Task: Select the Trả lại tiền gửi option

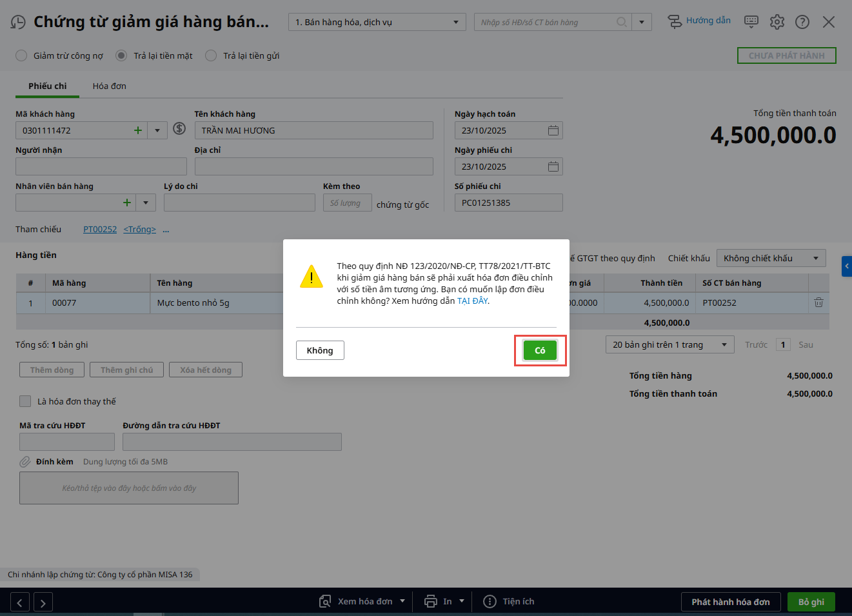Action: [x=211, y=55]
